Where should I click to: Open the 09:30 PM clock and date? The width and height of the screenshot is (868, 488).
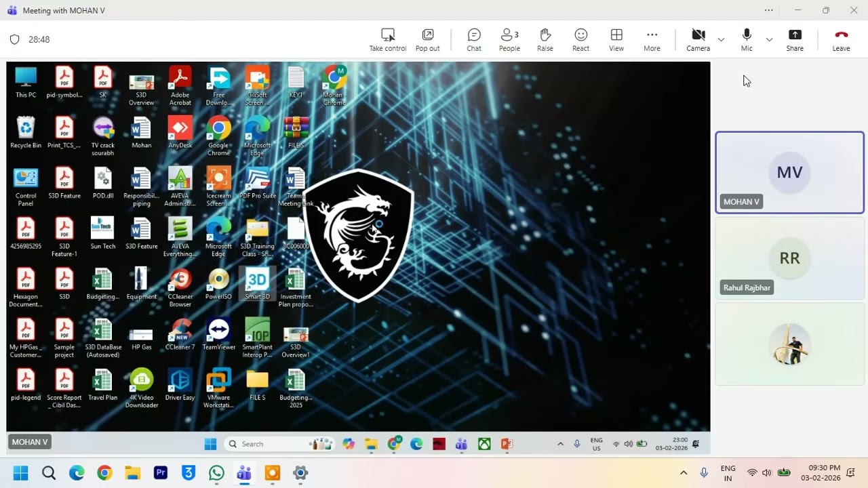coord(825,472)
